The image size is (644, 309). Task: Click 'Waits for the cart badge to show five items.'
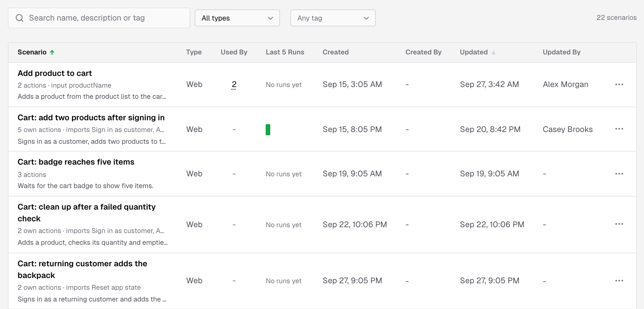[x=85, y=186]
